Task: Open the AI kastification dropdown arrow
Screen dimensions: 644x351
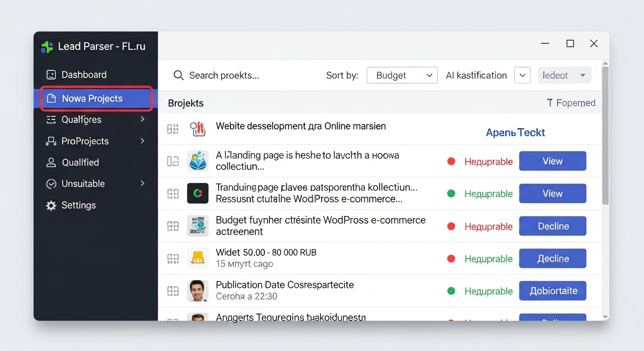Action: pyautogui.click(x=522, y=75)
